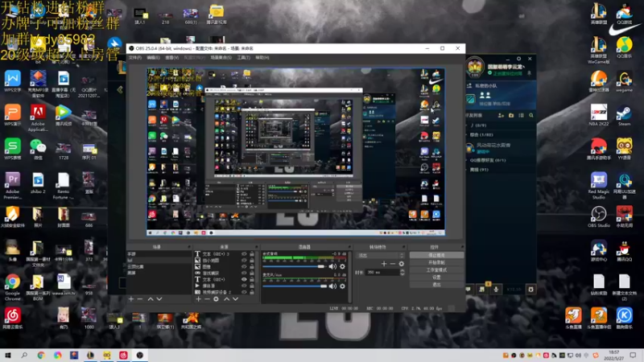Click new folder icon in friends list header

point(511,116)
